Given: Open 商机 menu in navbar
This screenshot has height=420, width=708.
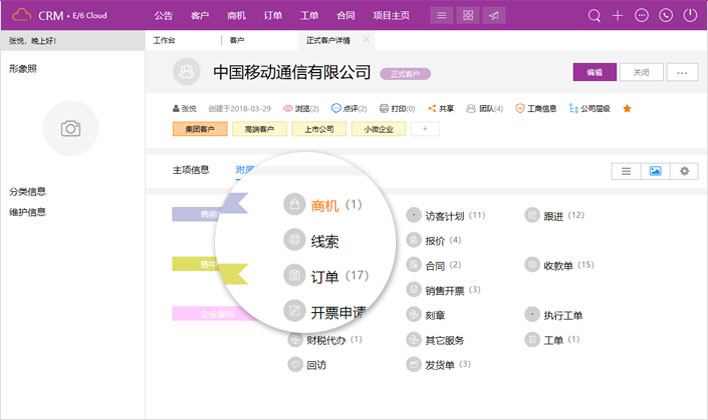Looking at the screenshot, I should pos(236,16).
